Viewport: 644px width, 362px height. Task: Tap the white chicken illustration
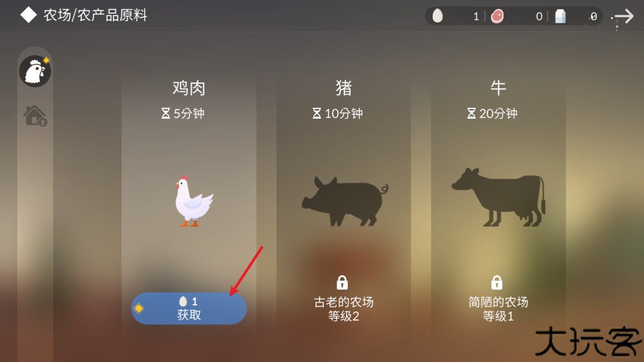(193, 201)
